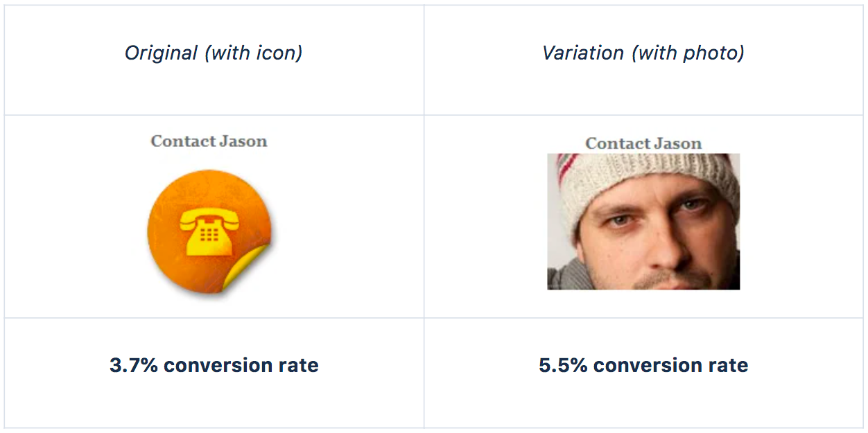
Task: Click the '3.7%' figure
Action: [133, 365]
